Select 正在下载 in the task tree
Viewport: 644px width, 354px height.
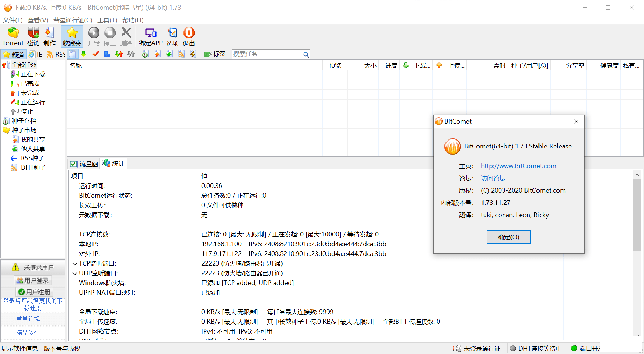coord(33,74)
